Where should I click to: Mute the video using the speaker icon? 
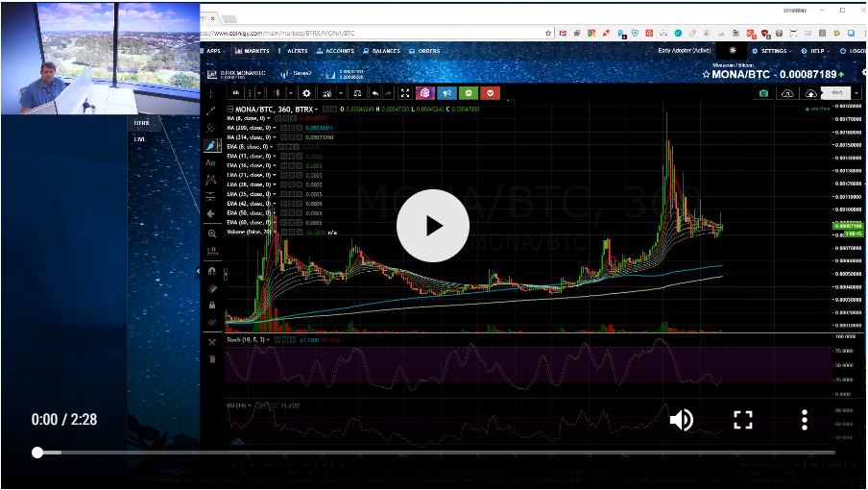coord(682,420)
